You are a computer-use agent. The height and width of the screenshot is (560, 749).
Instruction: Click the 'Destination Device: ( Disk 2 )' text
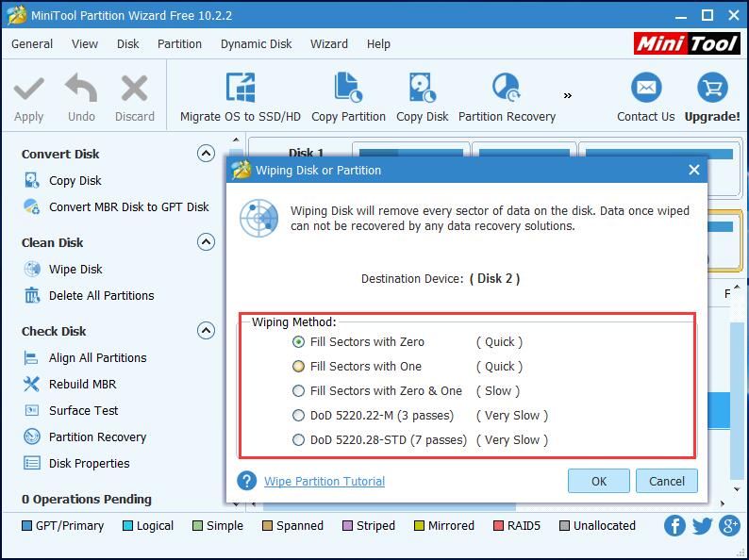[x=441, y=278]
